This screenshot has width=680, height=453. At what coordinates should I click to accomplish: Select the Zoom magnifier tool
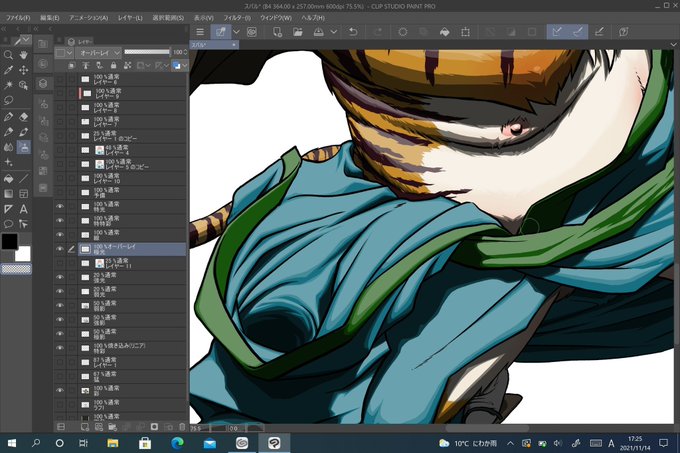point(8,55)
